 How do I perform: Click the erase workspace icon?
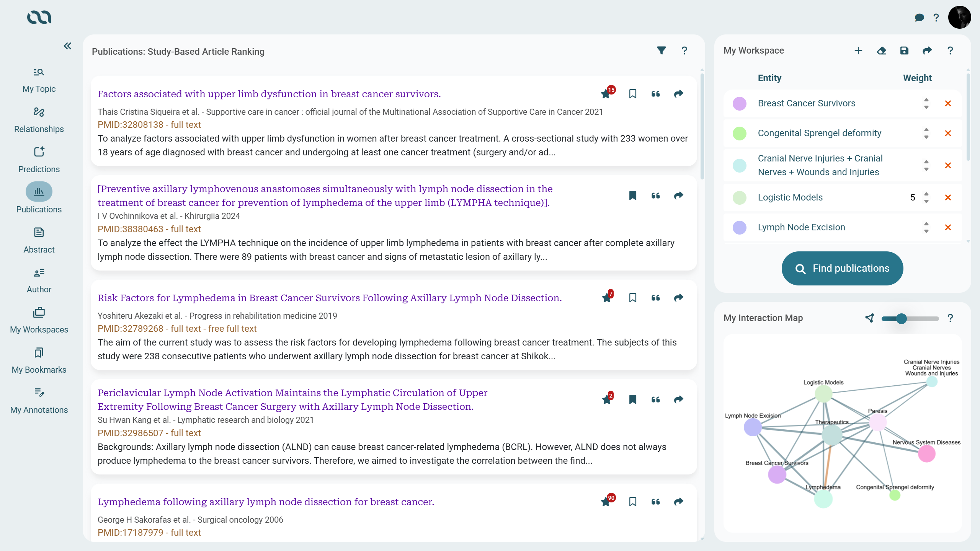point(881,51)
